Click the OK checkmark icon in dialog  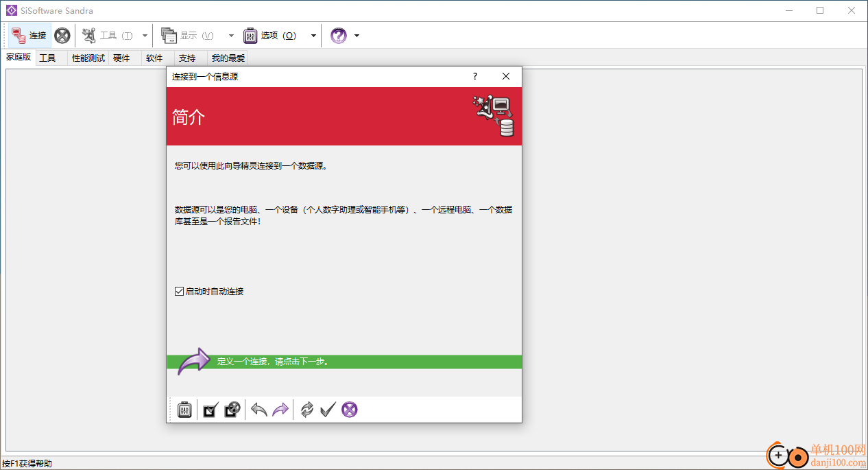click(328, 410)
